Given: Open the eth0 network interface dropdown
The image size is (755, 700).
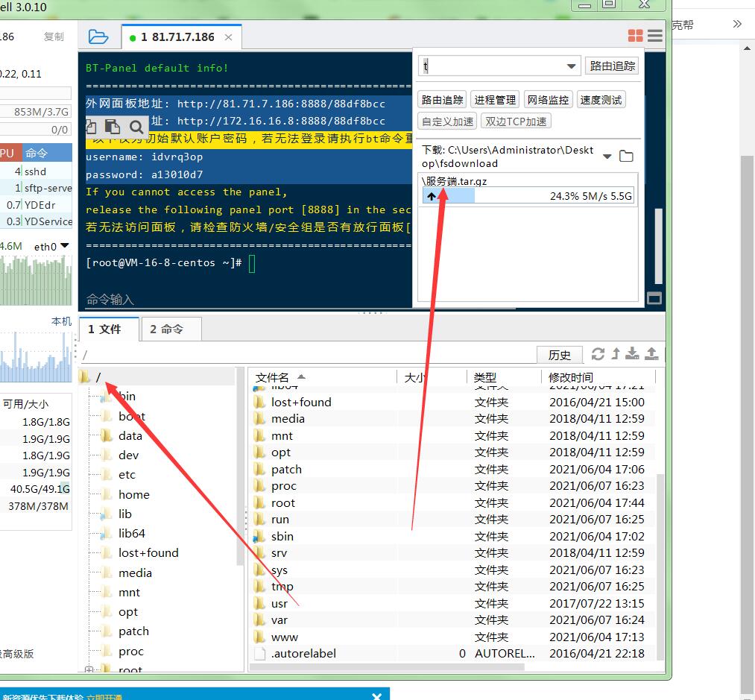Looking at the screenshot, I should tap(64, 246).
